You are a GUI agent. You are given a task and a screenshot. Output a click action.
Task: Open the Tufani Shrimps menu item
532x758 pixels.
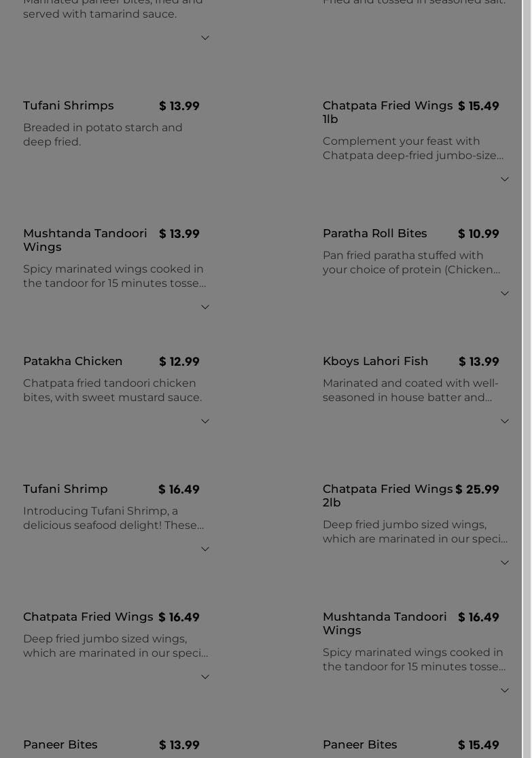coord(69,106)
